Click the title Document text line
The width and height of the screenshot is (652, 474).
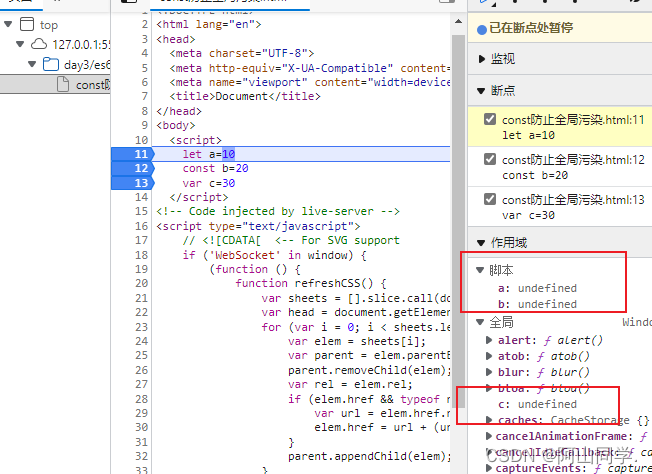245,96
